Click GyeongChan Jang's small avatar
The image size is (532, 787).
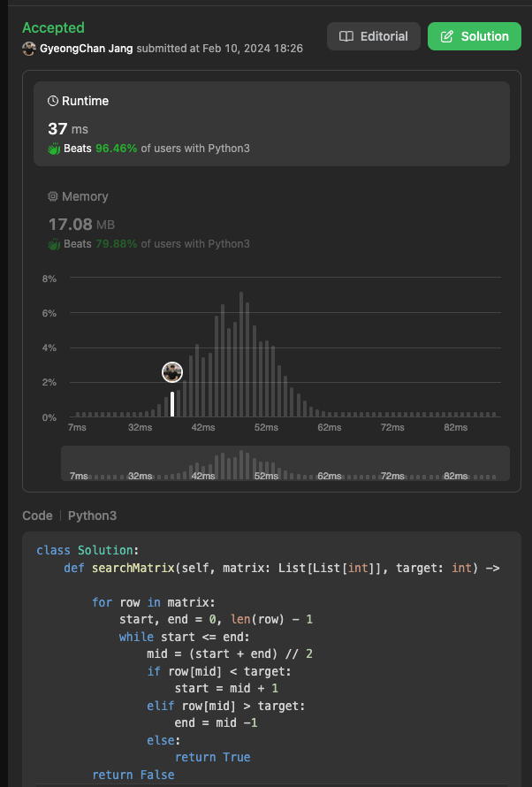[29, 49]
